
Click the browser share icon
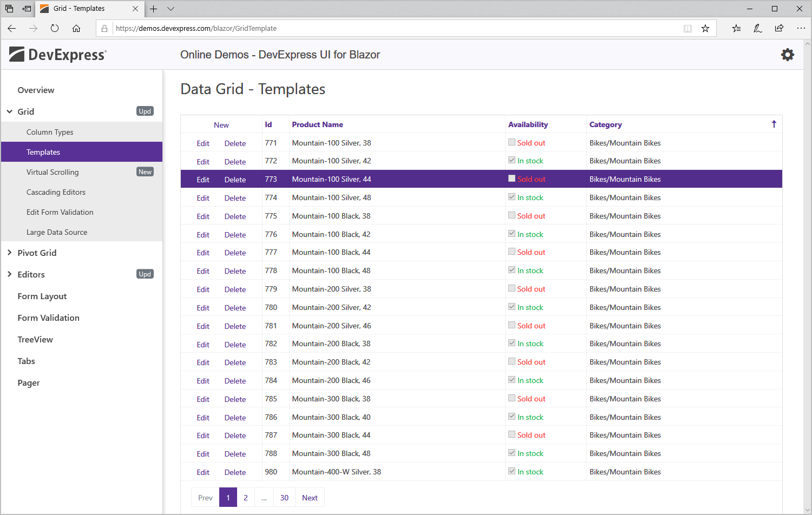click(779, 28)
